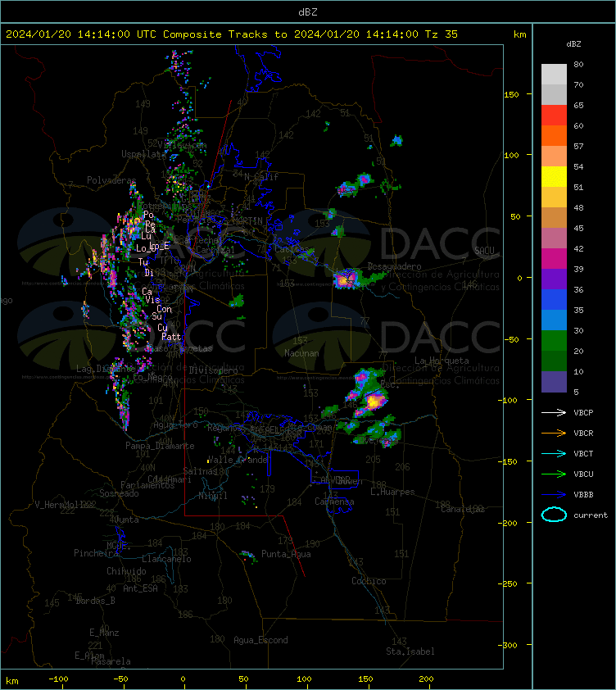Click the 'Desaguadero' place label
Screen dimensions: 616x690
[394, 266]
